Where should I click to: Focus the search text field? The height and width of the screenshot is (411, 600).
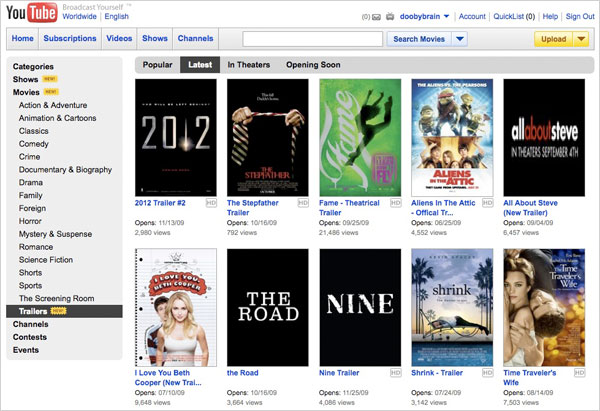[x=313, y=39]
